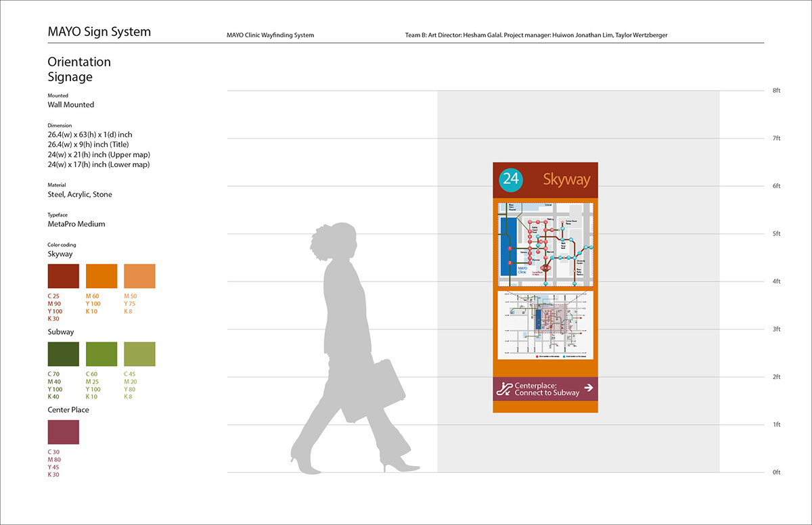Image resolution: width=812 pixels, height=525 pixels.
Task: Click the 'Center Place' color group label
Action: (x=68, y=410)
